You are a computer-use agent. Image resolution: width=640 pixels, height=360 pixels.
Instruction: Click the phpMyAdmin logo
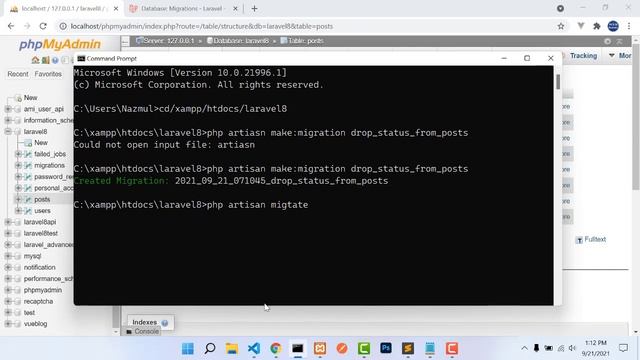[60, 44]
